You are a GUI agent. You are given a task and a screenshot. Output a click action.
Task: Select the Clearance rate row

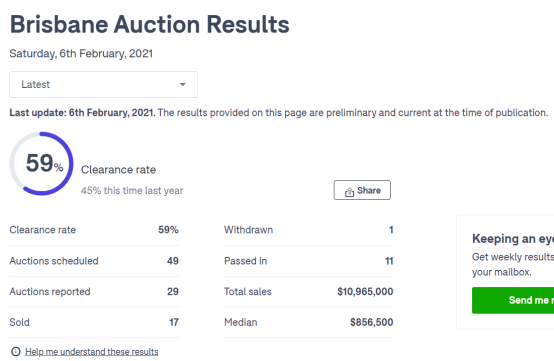(x=94, y=230)
